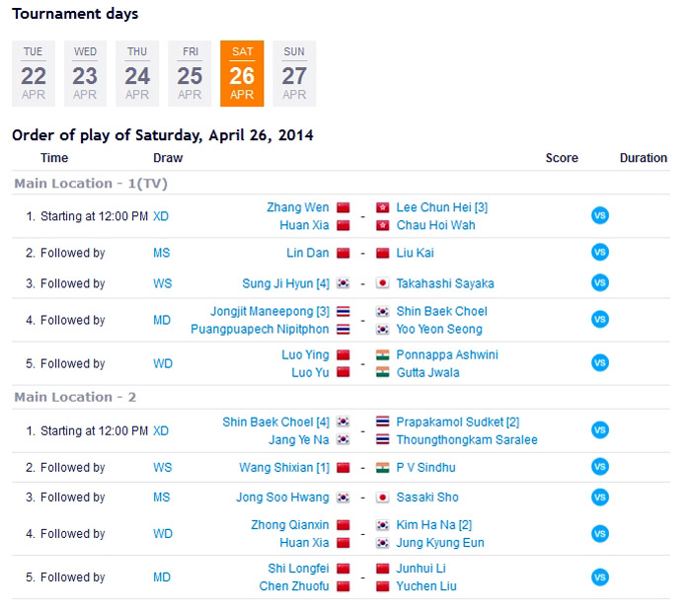Open VS icon for Shi Longfei doubles match
The image size is (691, 616).
599,577
